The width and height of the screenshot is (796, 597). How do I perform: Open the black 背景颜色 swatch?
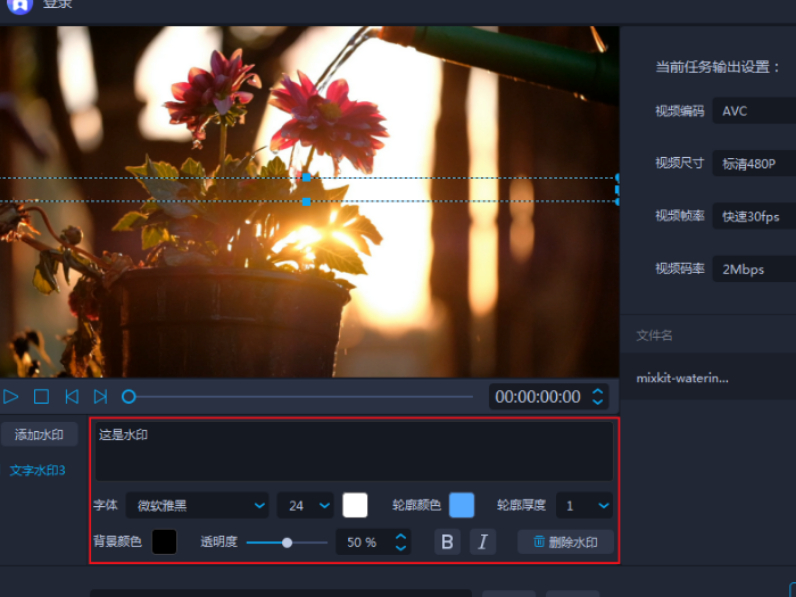click(164, 542)
